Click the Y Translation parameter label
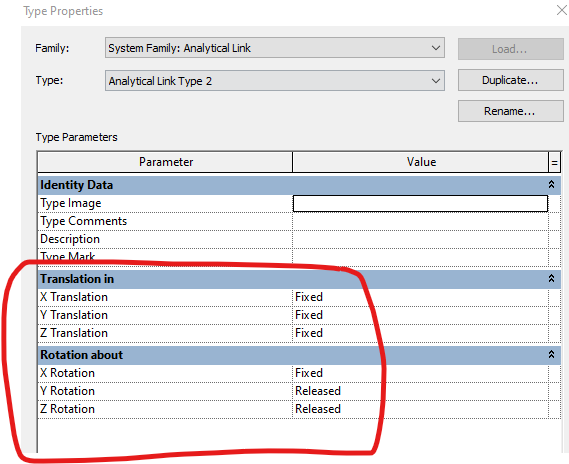 74,315
